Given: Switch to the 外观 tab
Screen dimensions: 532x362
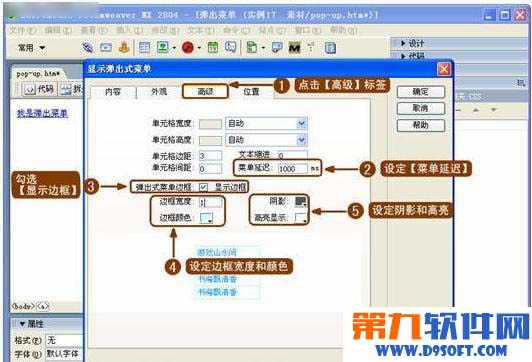Looking at the screenshot, I should click(159, 92).
